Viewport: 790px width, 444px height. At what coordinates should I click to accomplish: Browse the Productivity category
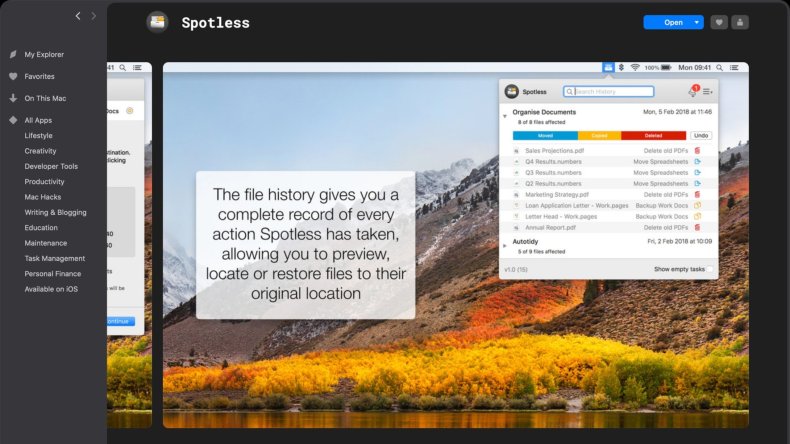44,181
